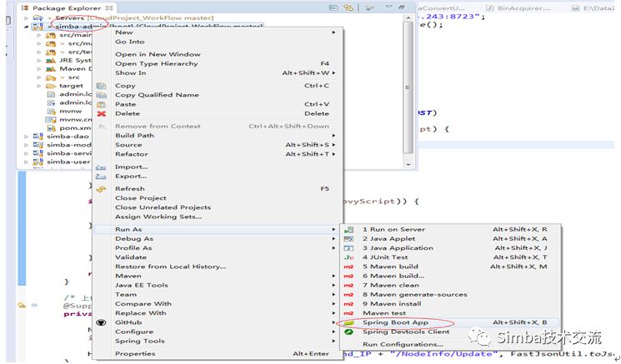
Task: Click the Java Application icon
Action: 348,248
